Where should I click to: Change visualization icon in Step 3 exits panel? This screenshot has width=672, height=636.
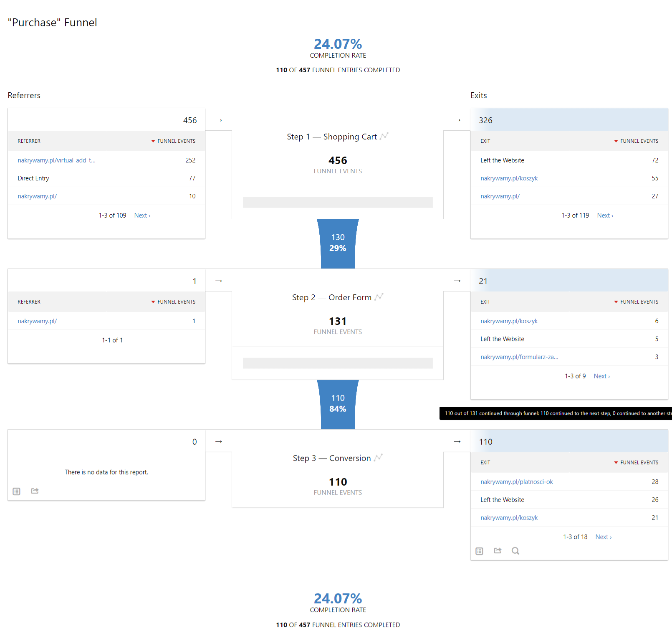pos(480,551)
